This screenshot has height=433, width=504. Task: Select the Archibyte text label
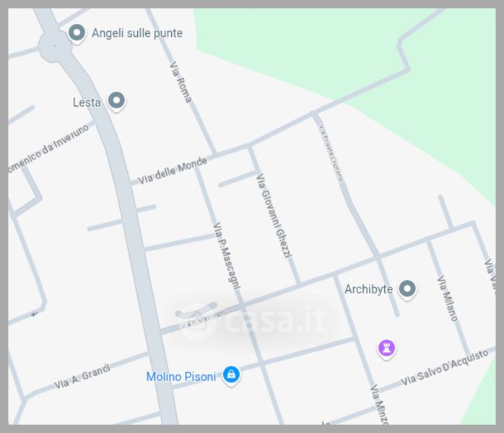pyautogui.click(x=368, y=289)
